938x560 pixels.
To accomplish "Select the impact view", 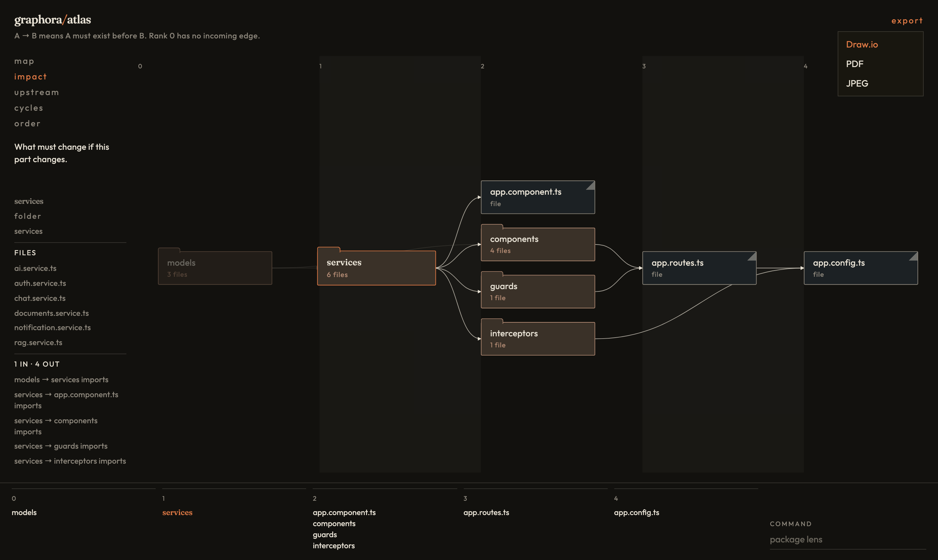I will 31,77.
